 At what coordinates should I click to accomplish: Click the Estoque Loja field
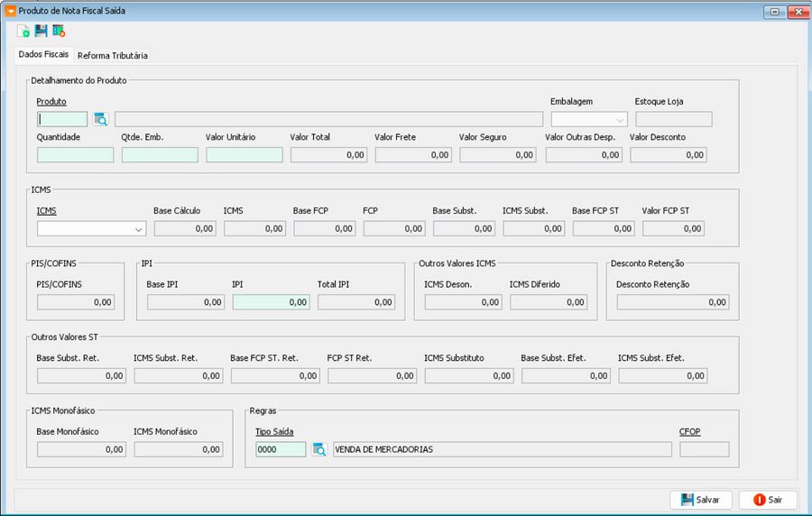click(674, 120)
